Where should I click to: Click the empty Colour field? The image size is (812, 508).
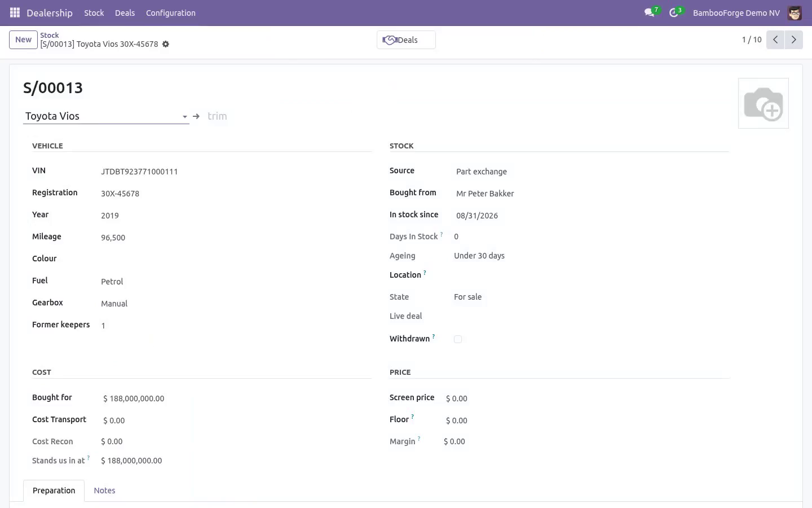pyautogui.click(x=234, y=260)
